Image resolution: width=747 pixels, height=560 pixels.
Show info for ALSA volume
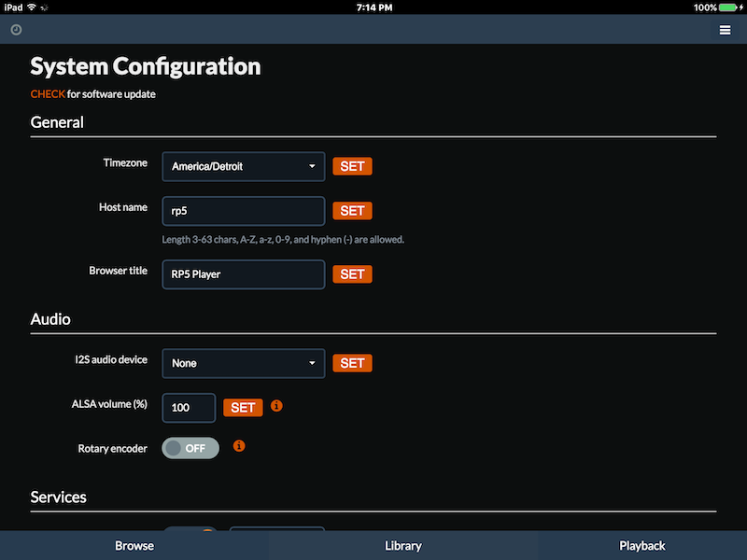[x=276, y=406]
